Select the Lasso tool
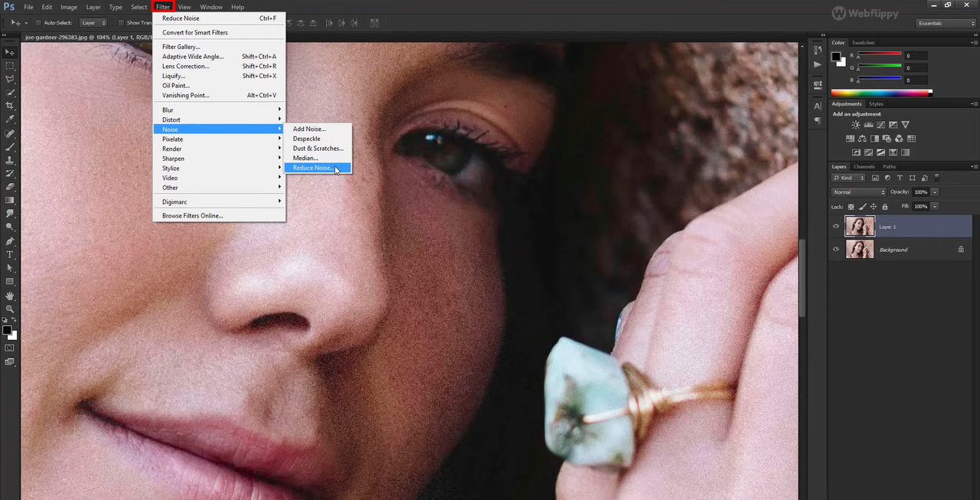The height and width of the screenshot is (500, 980). (9, 79)
